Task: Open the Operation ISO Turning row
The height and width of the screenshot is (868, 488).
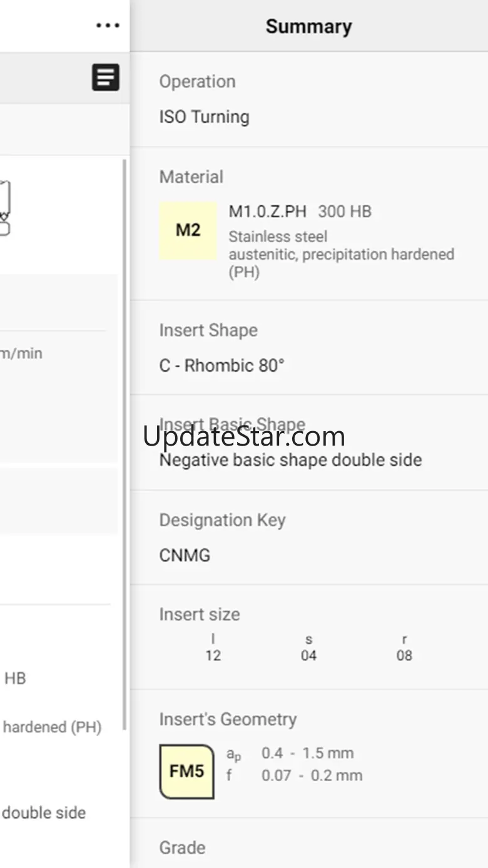Action: click(309, 100)
